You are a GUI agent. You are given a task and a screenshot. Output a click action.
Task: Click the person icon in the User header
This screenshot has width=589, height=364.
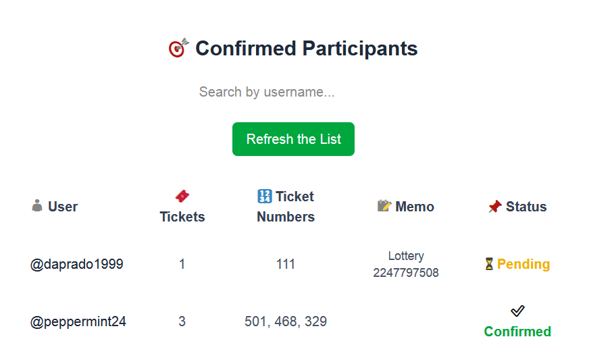click(x=37, y=206)
